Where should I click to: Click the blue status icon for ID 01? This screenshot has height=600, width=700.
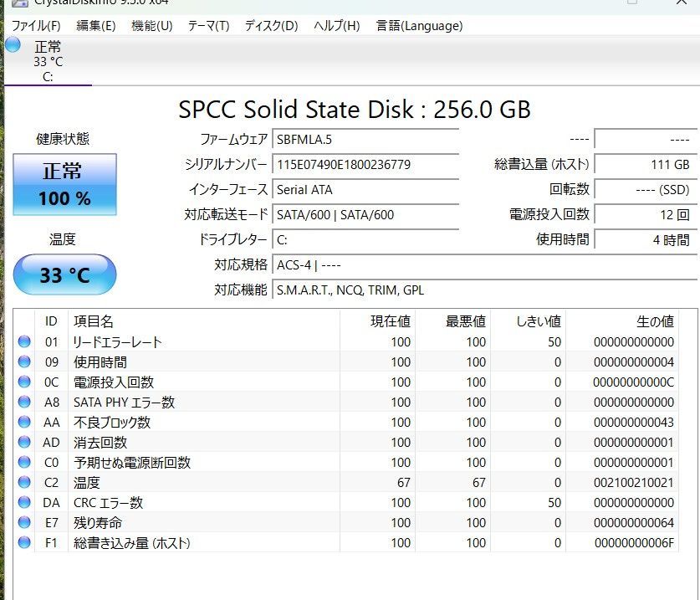tap(24, 341)
